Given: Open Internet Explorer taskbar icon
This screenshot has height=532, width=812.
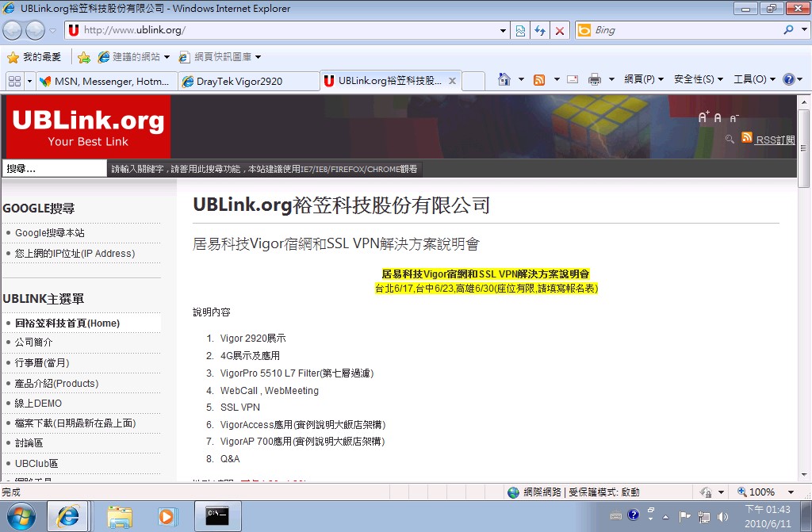Looking at the screenshot, I should tap(68, 516).
